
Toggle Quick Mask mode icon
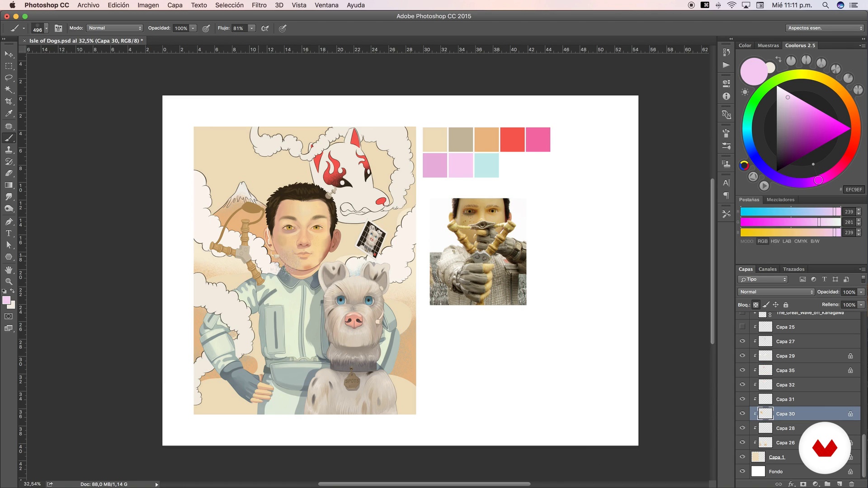click(9, 316)
